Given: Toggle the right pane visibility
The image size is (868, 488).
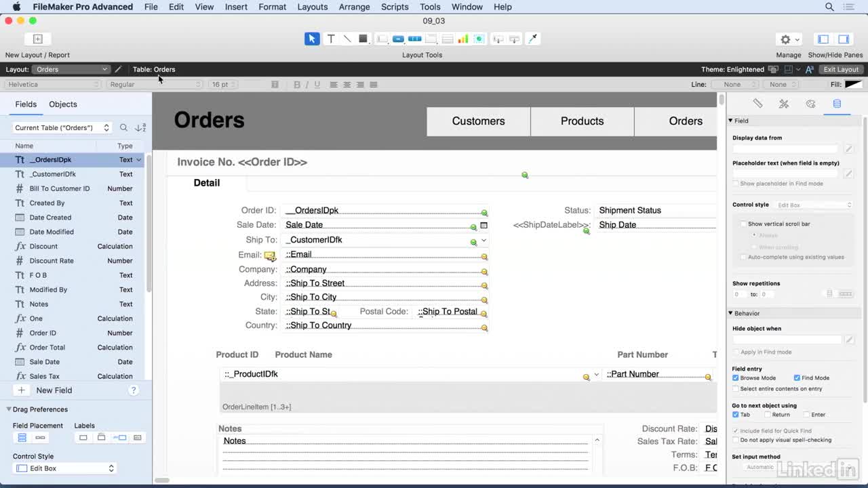Looking at the screenshot, I should [844, 39].
